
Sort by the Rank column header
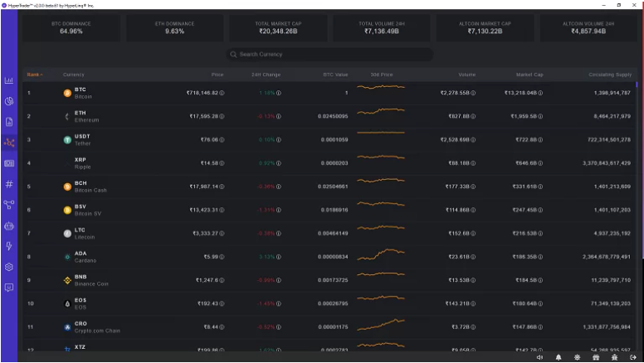tap(35, 75)
